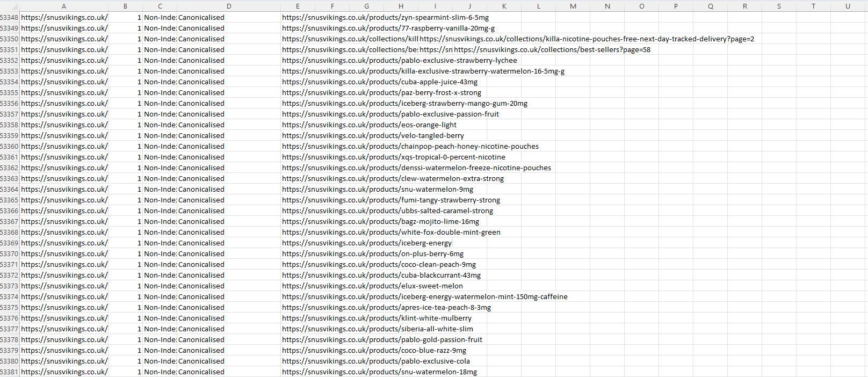
Task: Click products/iceberg-energy URL in row 53369
Action: tap(367, 243)
